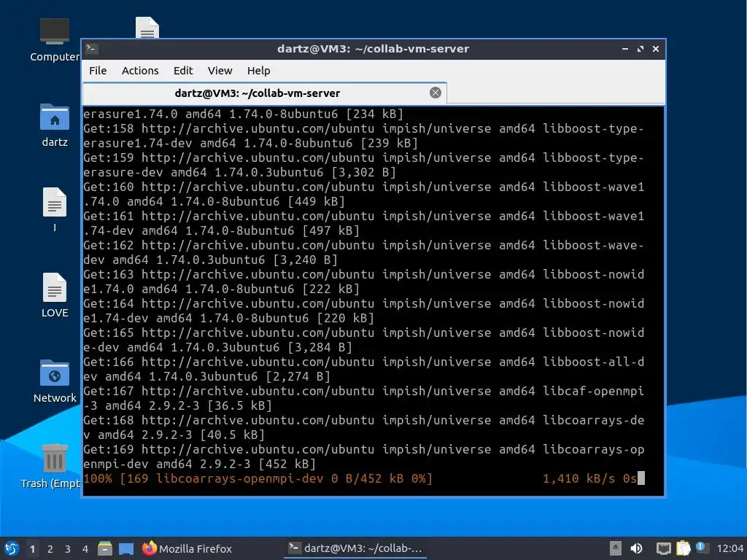Open the Actions menu

click(x=140, y=71)
